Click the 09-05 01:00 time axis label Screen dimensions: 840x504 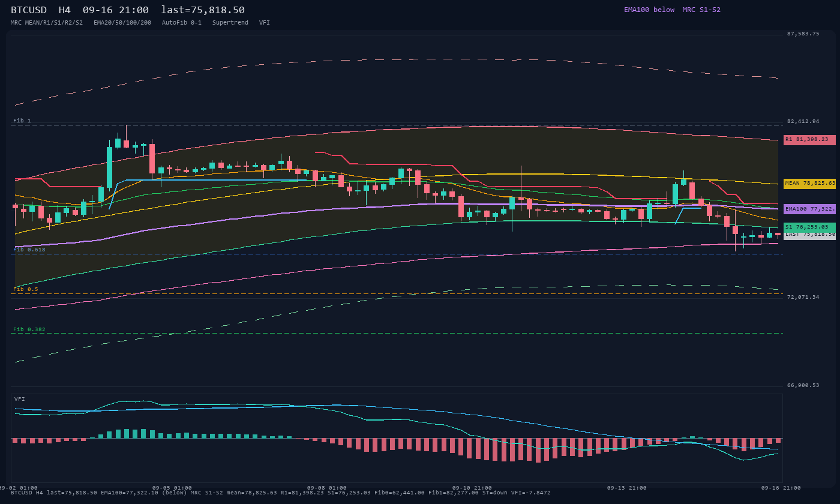(172, 488)
